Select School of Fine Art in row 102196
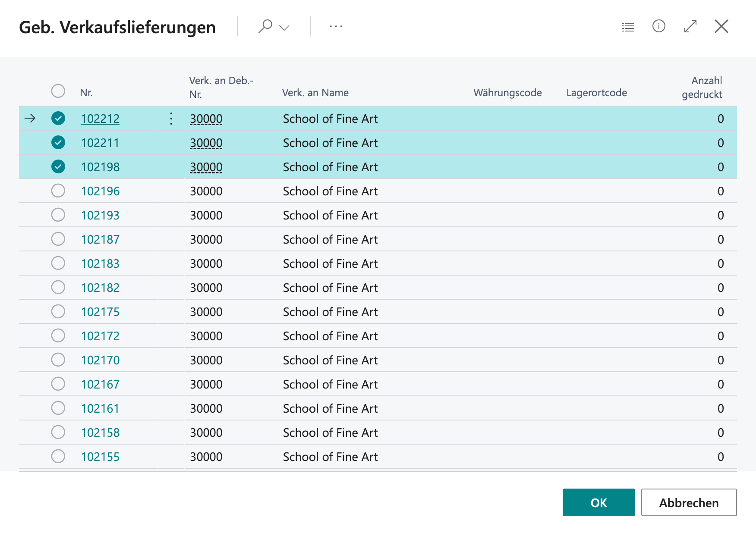Image resolution: width=756 pixels, height=533 pixels. click(330, 191)
